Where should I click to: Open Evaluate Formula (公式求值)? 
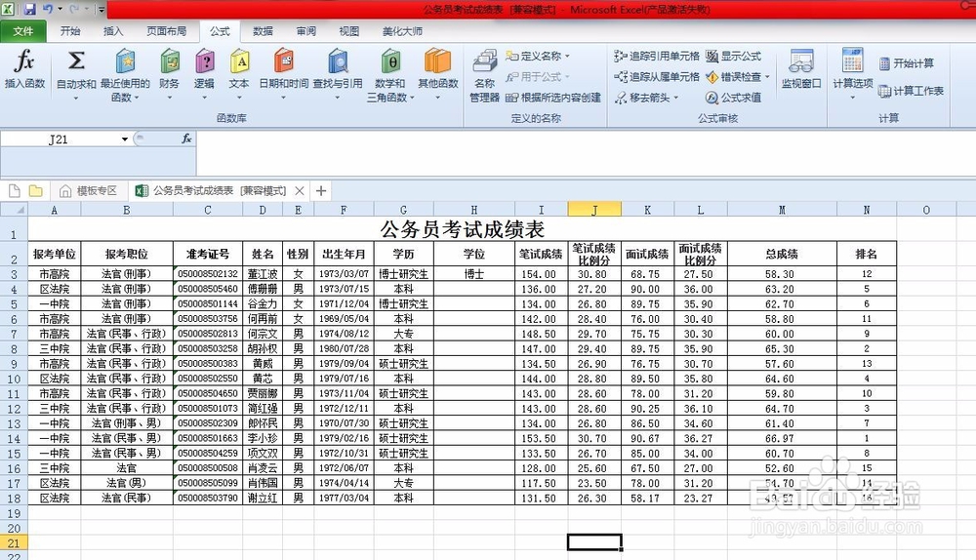click(x=733, y=98)
